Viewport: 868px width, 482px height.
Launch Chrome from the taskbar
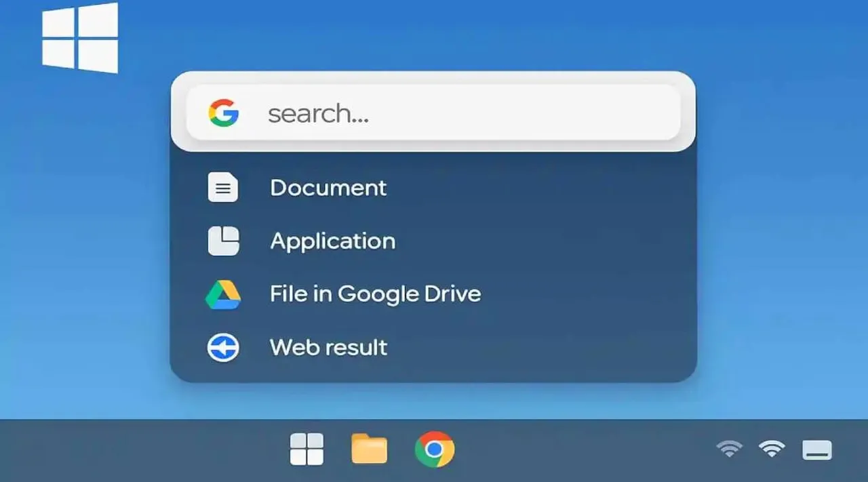[x=434, y=449]
